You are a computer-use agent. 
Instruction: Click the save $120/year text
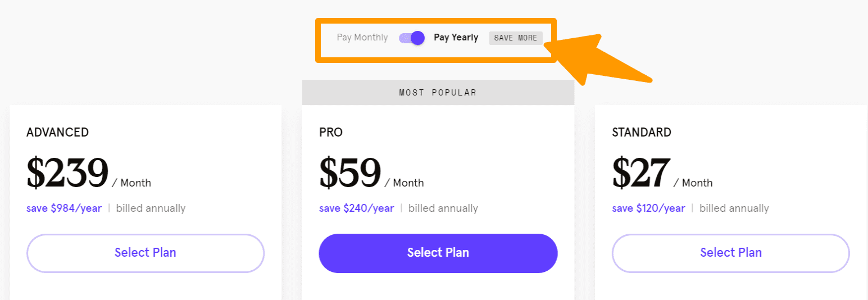[649, 208]
